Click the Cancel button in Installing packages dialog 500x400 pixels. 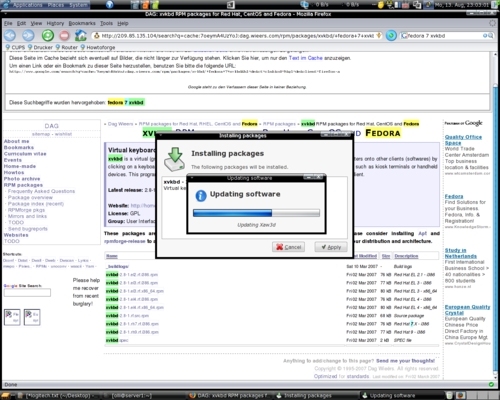click(288, 247)
